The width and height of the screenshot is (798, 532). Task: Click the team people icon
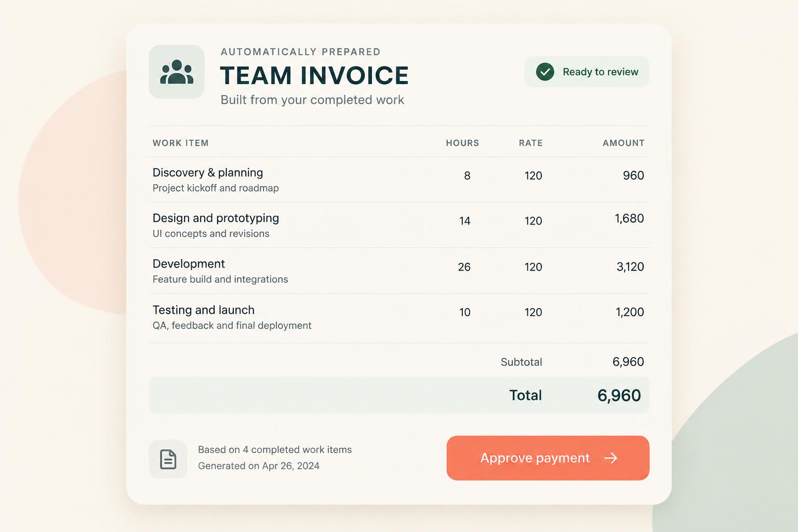click(x=177, y=72)
